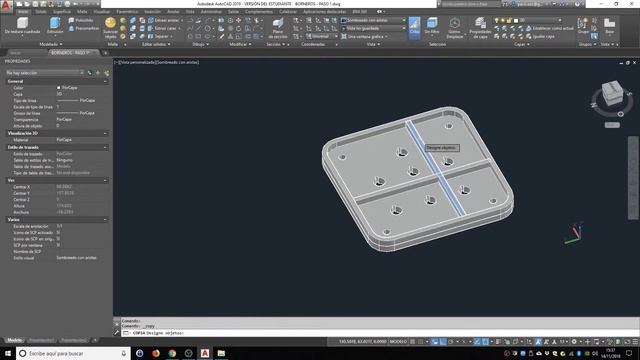Click the ViewCube in the viewport

coord(612,93)
